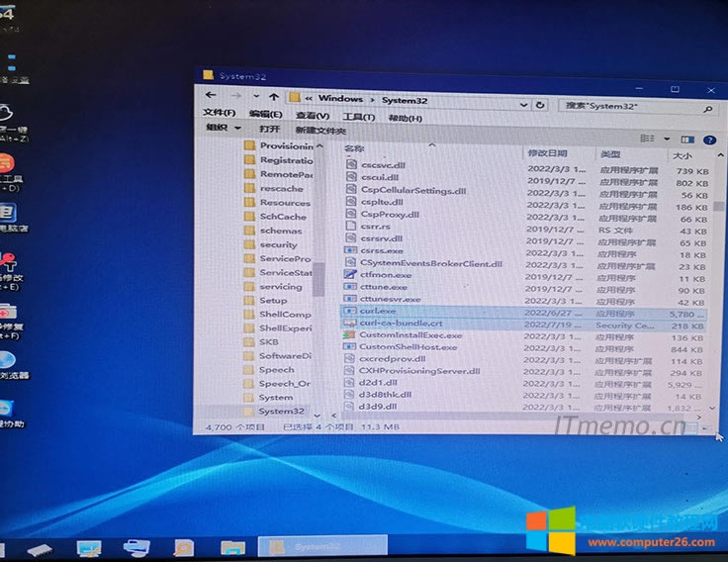Screen dimensions: 728x562
Task: Open the File (文件) menu
Action: (x=219, y=115)
